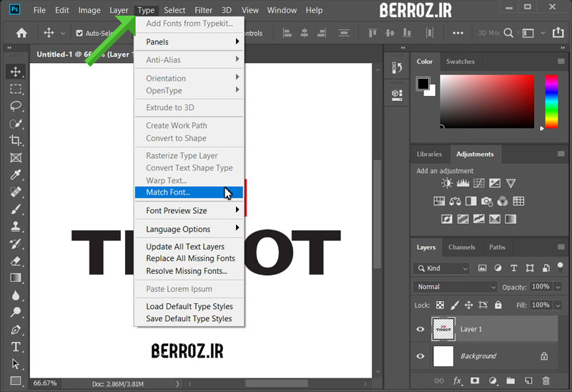This screenshot has height=392, width=572.
Task: Open the Filter menu
Action: coord(203,10)
